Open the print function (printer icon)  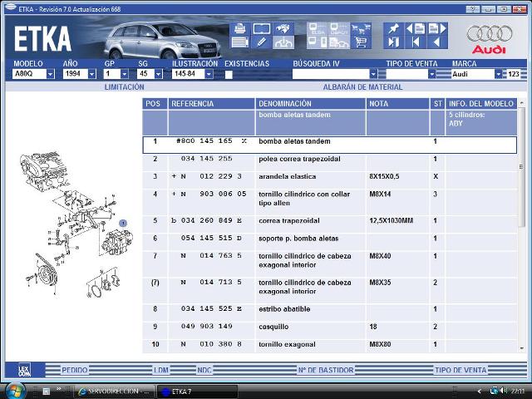click(240, 28)
